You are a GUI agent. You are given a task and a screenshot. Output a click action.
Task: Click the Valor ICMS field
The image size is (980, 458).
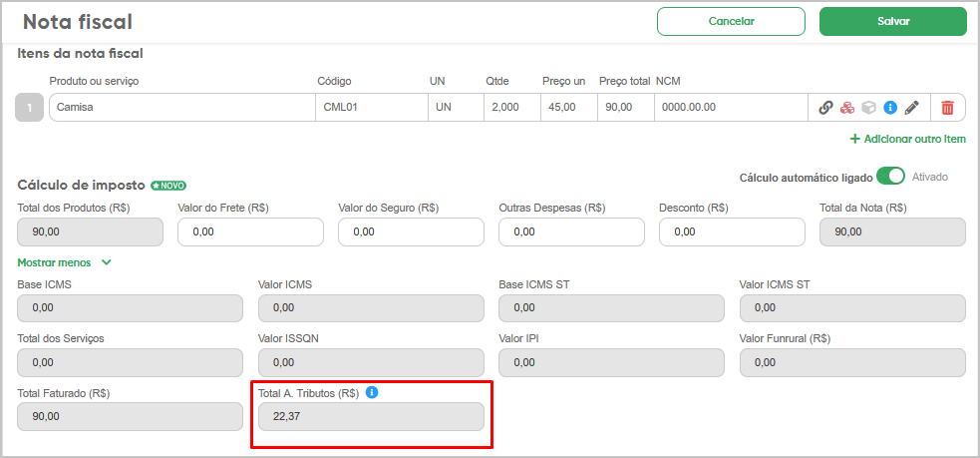(371, 308)
